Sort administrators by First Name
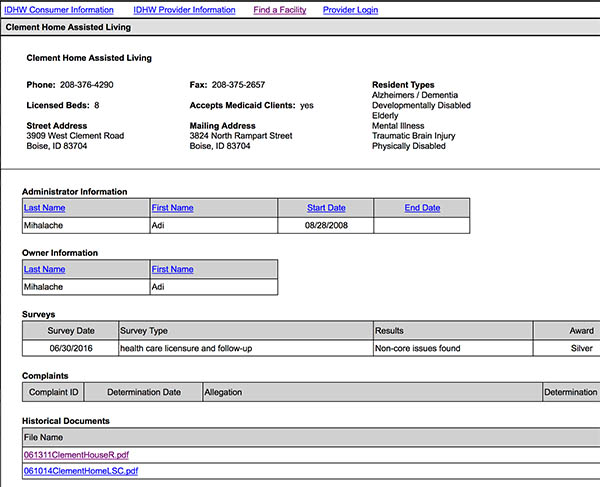This screenshot has width=600, height=487. tap(173, 208)
